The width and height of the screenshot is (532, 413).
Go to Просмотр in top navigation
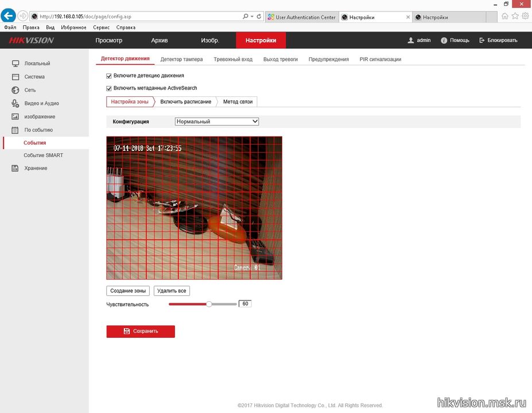[x=109, y=40]
